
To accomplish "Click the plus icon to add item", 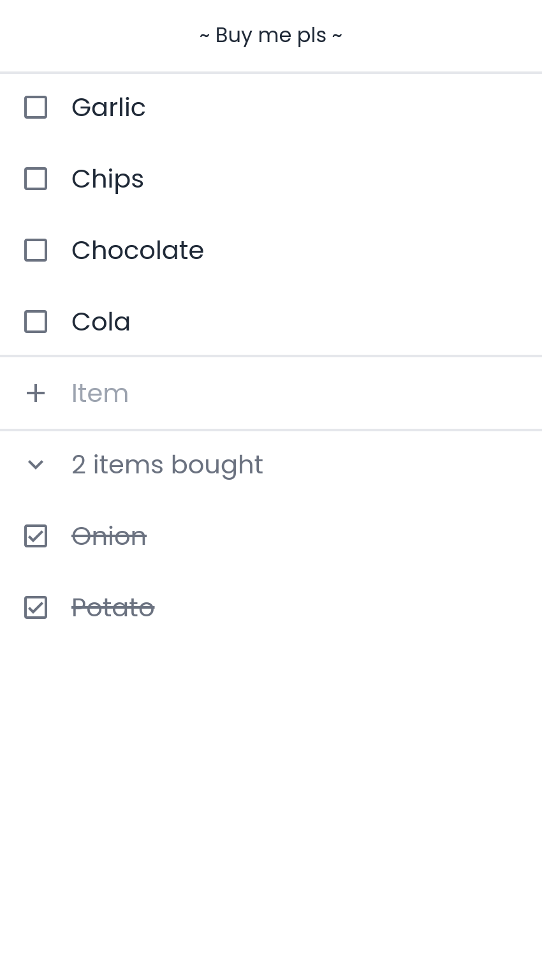I will (x=36, y=393).
